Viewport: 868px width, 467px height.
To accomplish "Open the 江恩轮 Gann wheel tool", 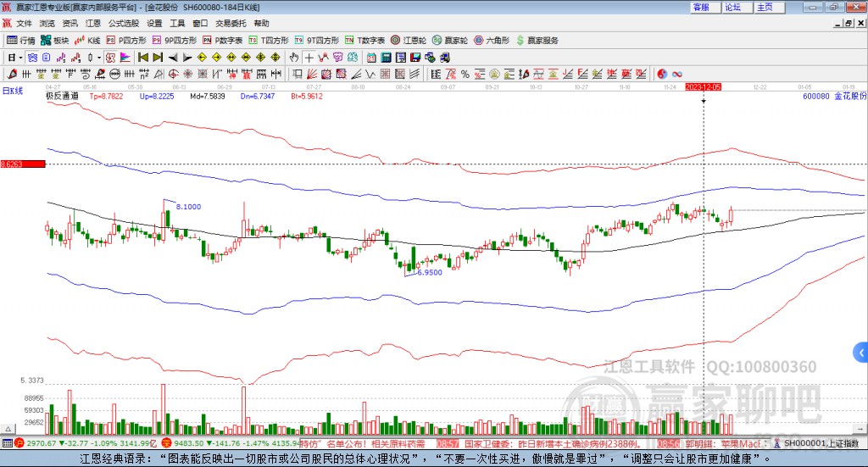I will pos(410,40).
